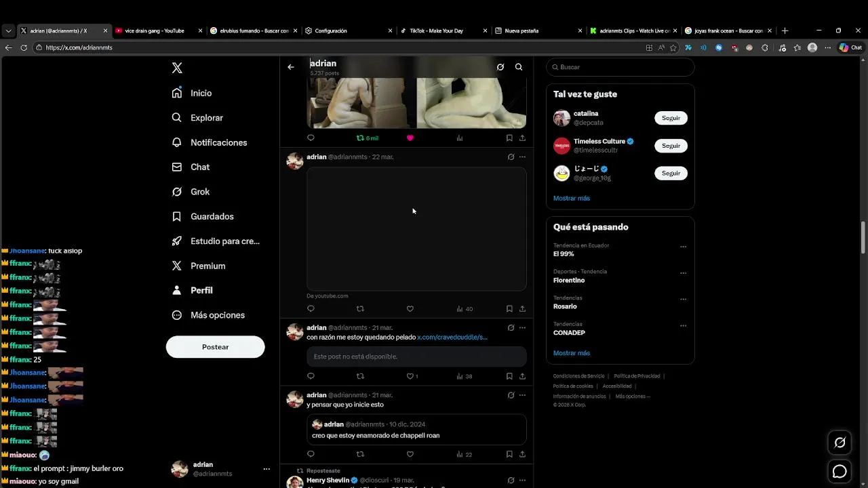
Task: Switch to TikTok - Make Your Day tab
Action: (444, 30)
